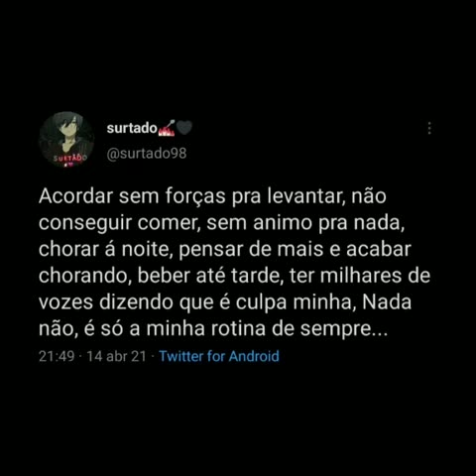
Task: Click the black heart emoji beside surtado
Action: click(184, 128)
